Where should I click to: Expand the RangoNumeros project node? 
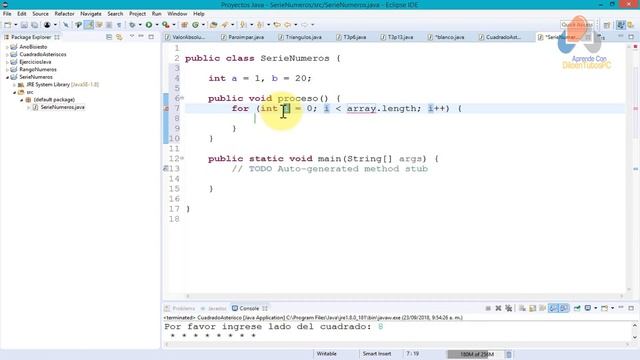pyautogui.click(x=7, y=69)
